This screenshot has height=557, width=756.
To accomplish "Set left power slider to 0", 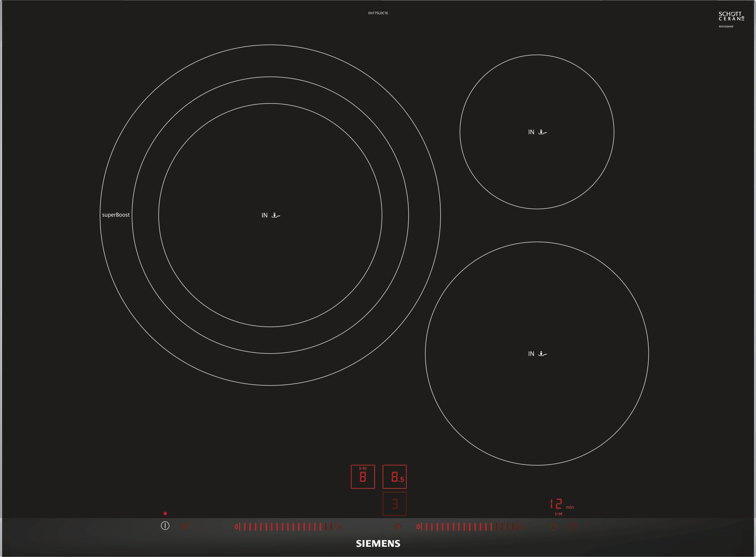I will pyautogui.click(x=237, y=526).
